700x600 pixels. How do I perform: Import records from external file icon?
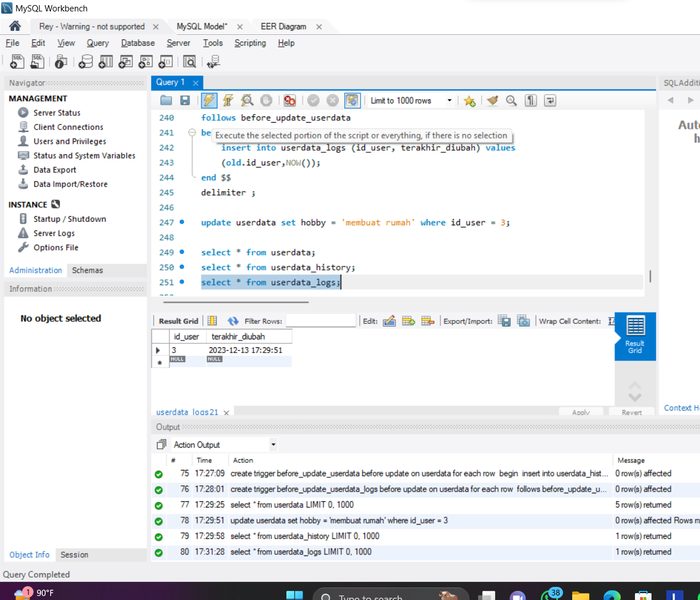[524, 321]
